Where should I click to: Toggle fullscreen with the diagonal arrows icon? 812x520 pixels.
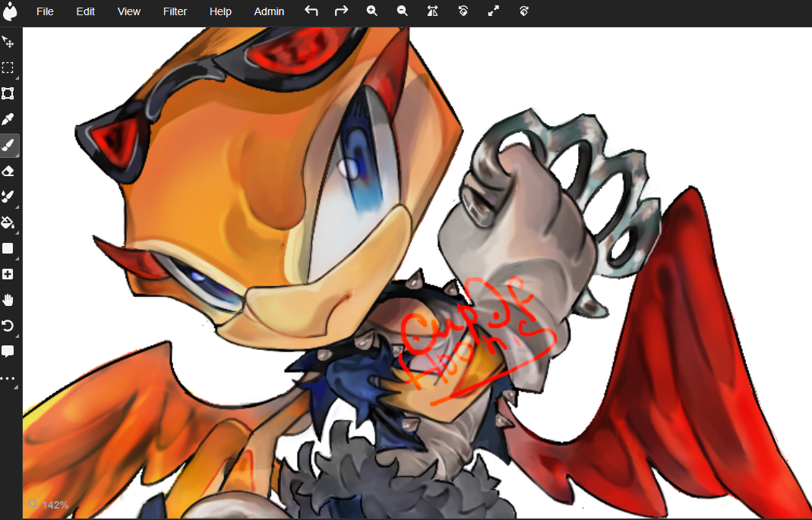pos(494,11)
